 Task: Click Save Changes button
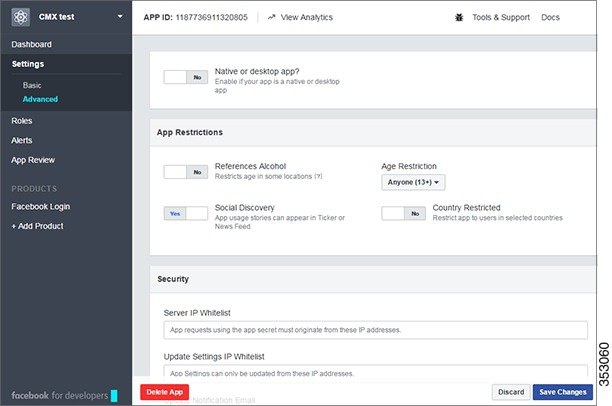(x=563, y=392)
